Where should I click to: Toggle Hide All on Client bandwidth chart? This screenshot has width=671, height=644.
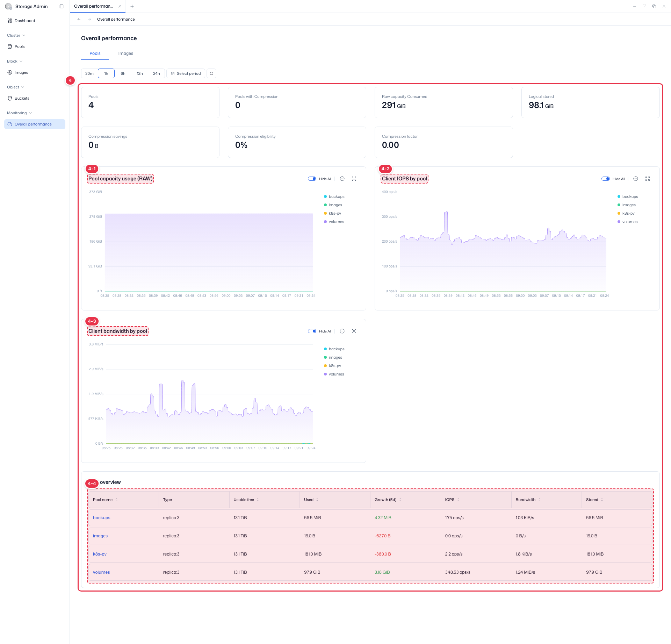coord(312,331)
